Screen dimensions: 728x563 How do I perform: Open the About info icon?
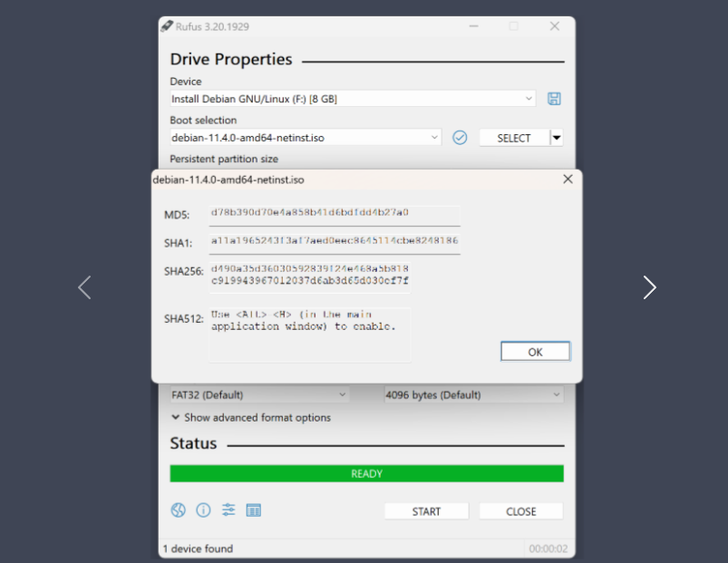coord(203,510)
